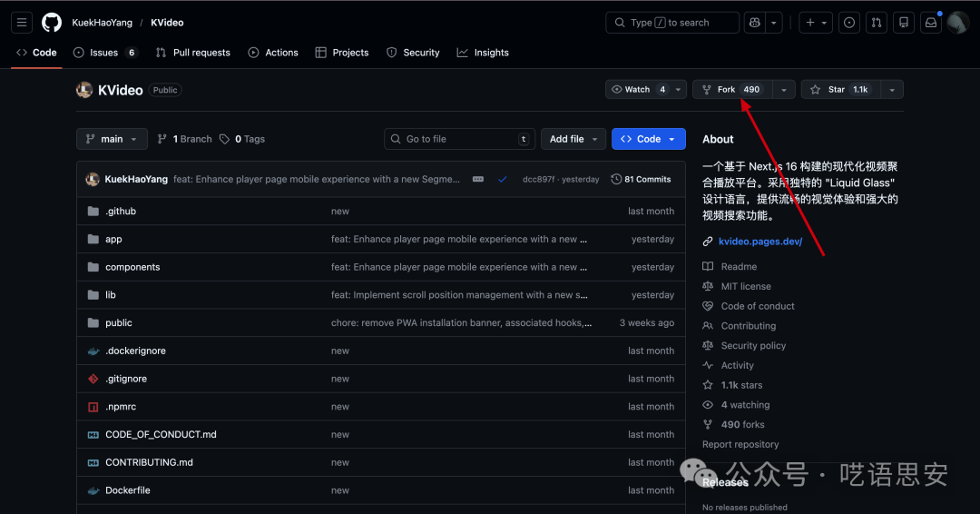This screenshot has width=980, height=514.
Task: Switch to the Issues tab
Action: pyautogui.click(x=104, y=53)
